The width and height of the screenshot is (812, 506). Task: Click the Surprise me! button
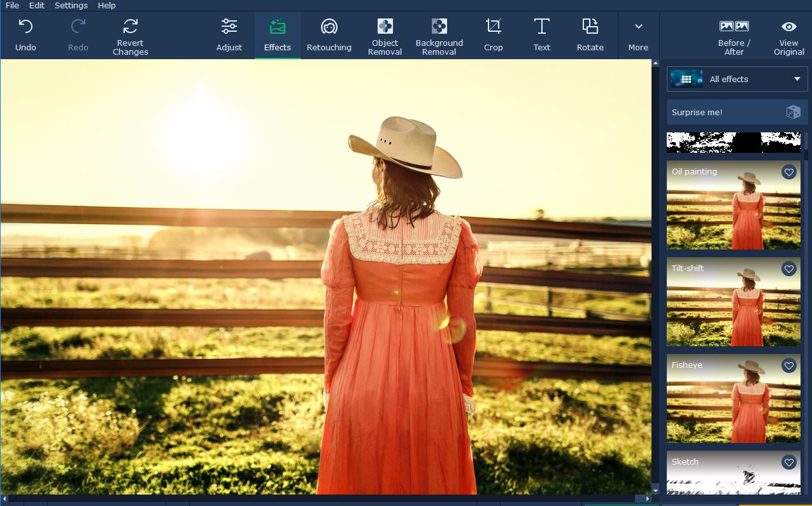point(736,112)
